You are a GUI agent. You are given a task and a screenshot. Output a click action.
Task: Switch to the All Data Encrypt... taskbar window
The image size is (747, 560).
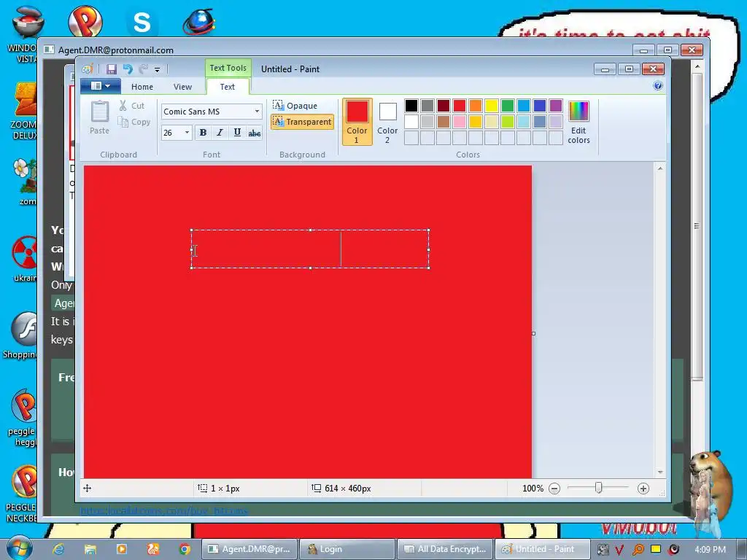(445, 549)
